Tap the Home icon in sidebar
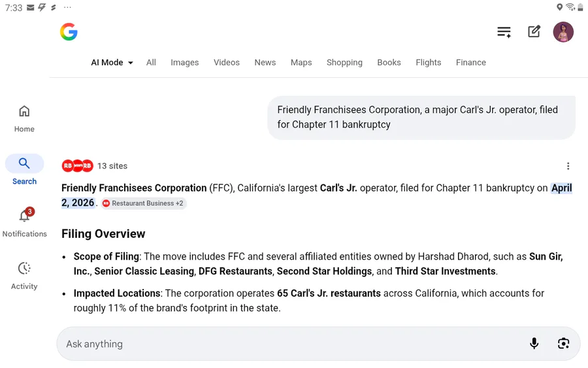Image resolution: width=588 pixels, height=368 pixels. point(24,111)
